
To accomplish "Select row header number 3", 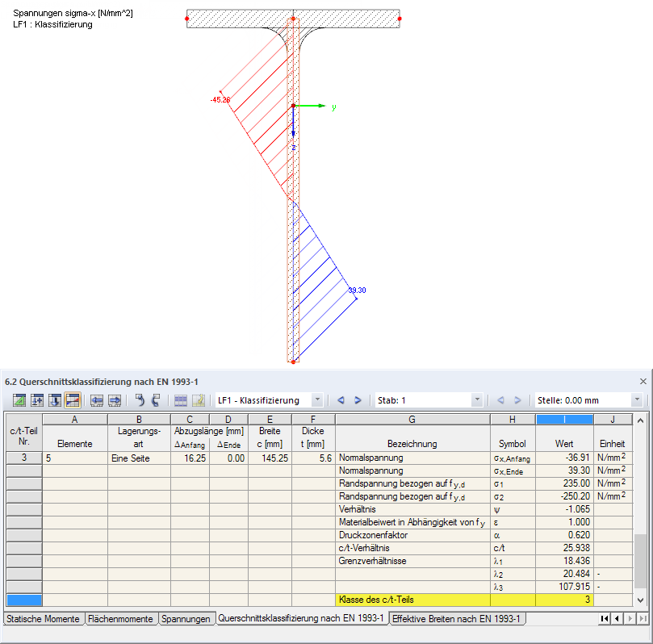I will pos(24,458).
